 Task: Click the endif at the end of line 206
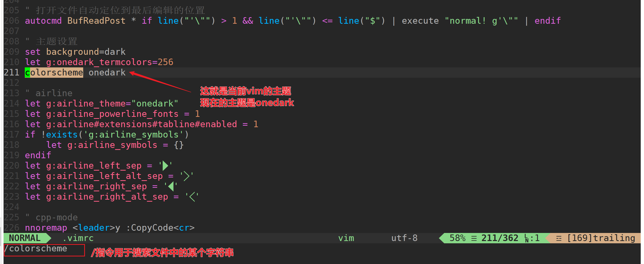coord(548,21)
